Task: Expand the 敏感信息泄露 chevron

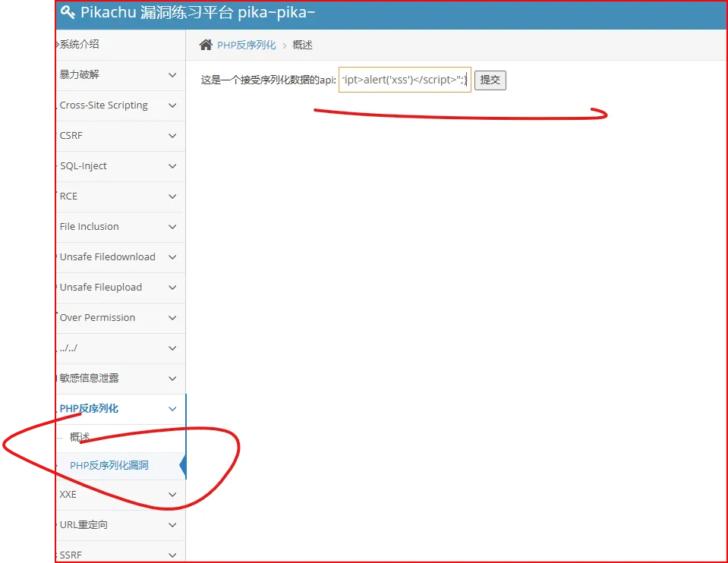Action: pos(172,379)
